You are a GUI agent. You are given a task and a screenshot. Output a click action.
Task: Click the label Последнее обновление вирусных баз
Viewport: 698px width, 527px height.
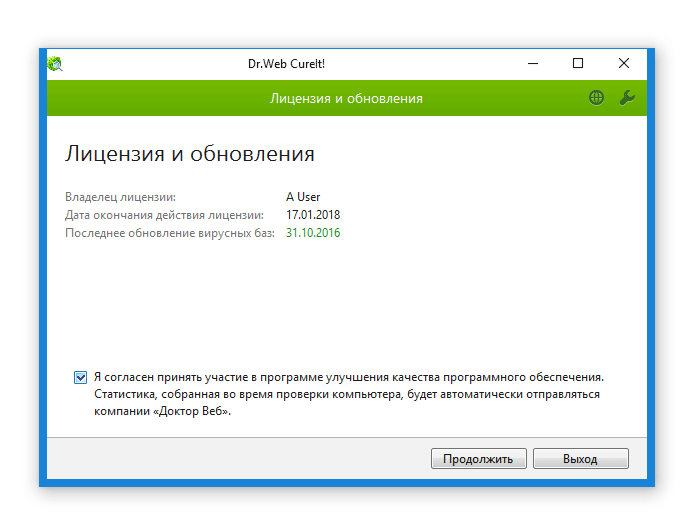[170, 233]
